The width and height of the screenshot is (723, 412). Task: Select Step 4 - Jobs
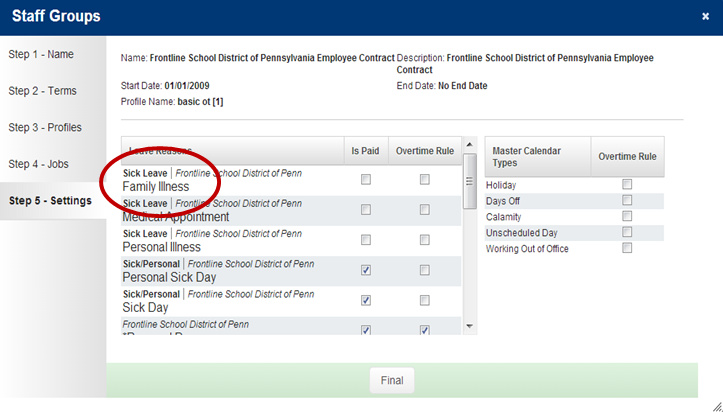(38, 164)
